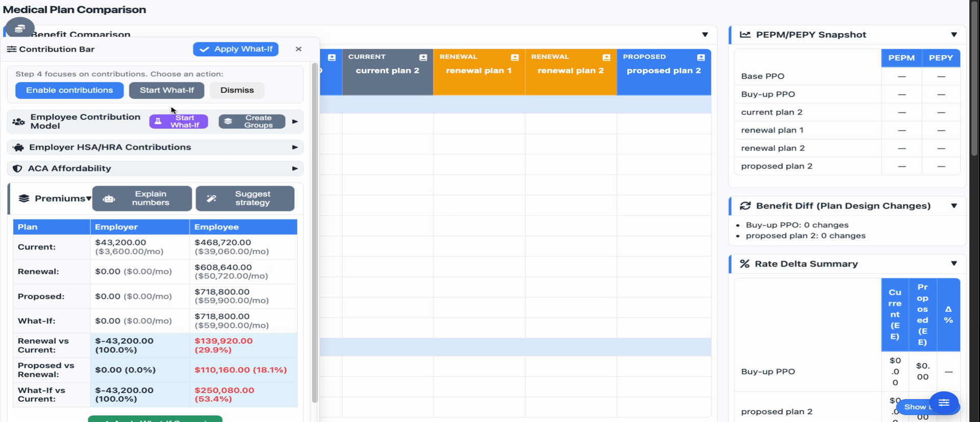Viewport: 980px width, 422px height.
Task: Collapse the Premiums section arrow
Action: [89, 198]
